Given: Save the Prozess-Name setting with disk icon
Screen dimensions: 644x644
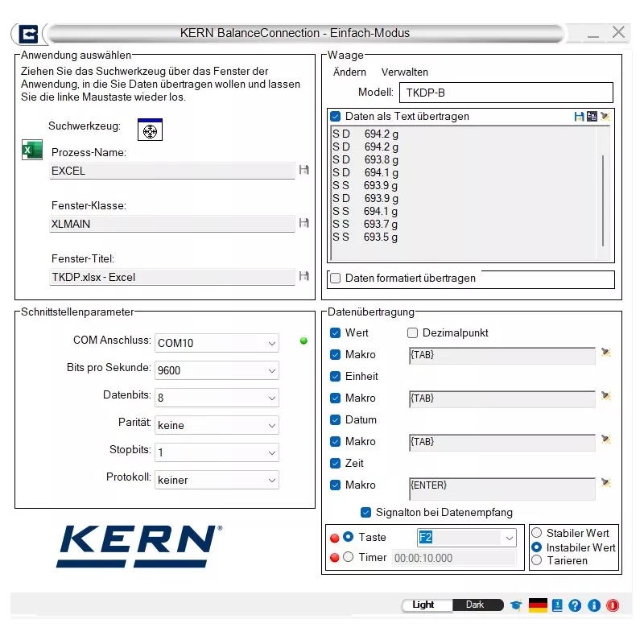Looking at the screenshot, I should tap(303, 170).
